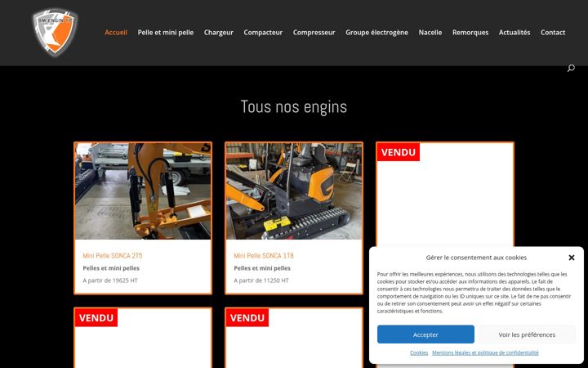Screen dimensions: 588x368
Task: Open the Chargeur menu item
Action: [x=219, y=32]
